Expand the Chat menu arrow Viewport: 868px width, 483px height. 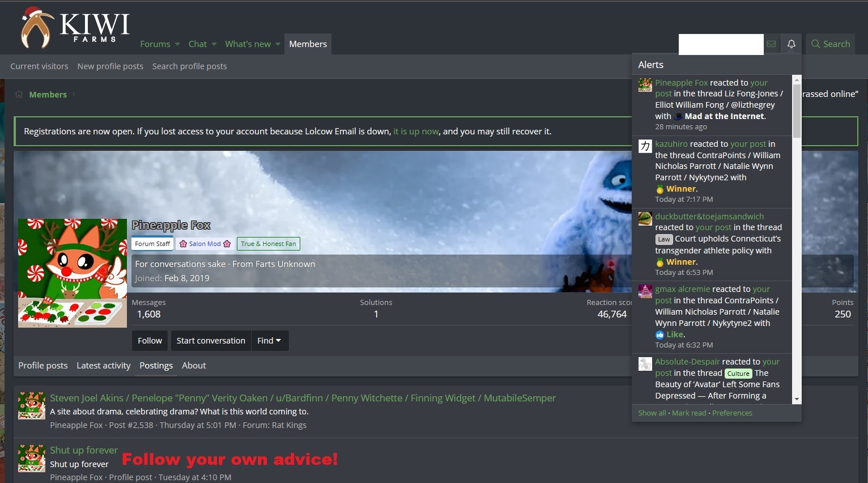tap(214, 44)
